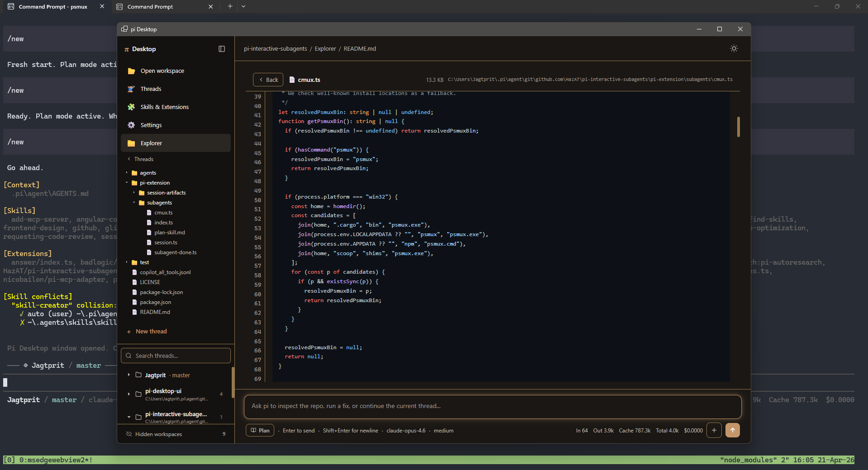Open package.json file

coord(155,302)
